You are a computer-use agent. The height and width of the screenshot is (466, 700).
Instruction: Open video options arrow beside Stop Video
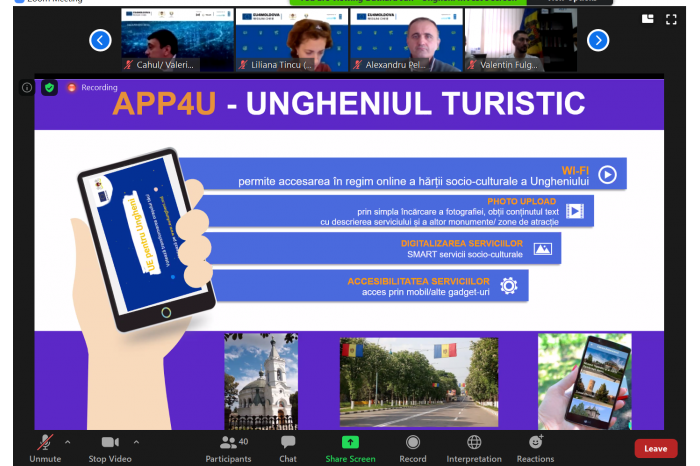[136, 441]
